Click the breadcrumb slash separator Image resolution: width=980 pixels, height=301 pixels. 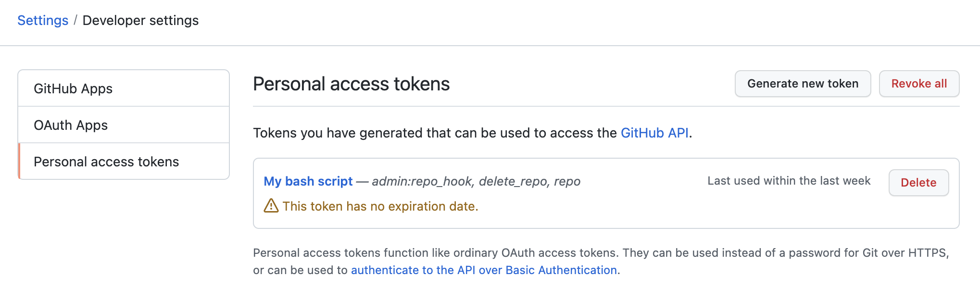pyautogui.click(x=75, y=20)
